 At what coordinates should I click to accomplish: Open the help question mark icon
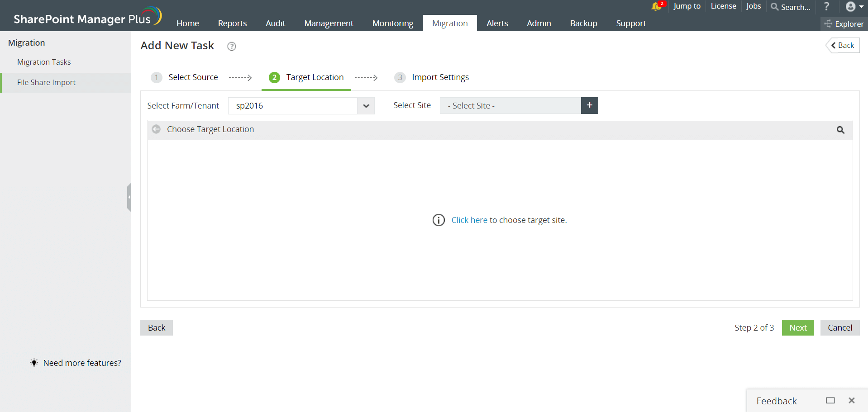click(x=826, y=6)
